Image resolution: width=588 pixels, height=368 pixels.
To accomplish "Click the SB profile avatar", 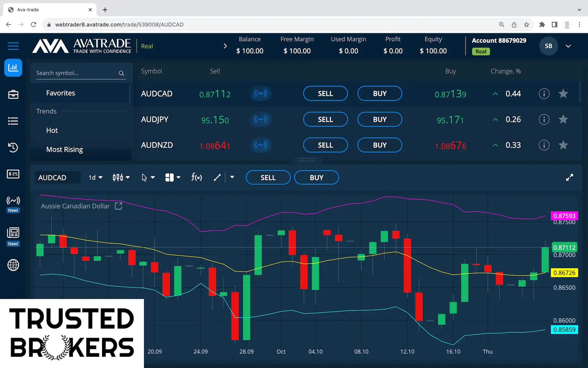I will (548, 46).
